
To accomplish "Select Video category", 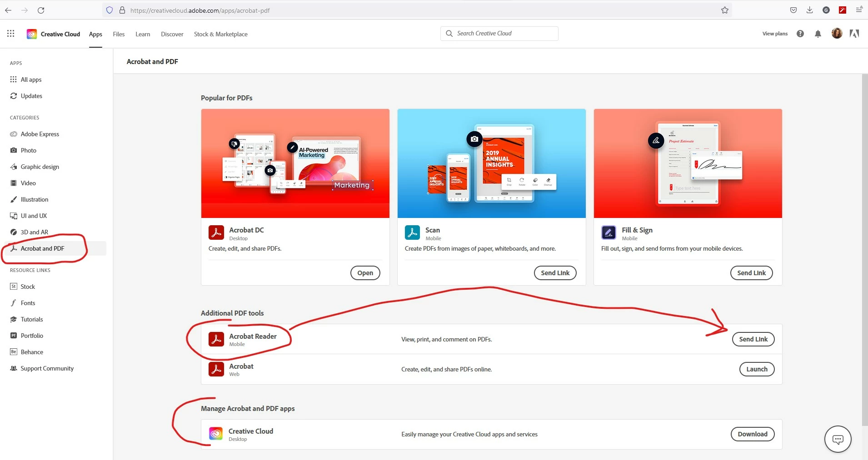I will click(55, 183).
